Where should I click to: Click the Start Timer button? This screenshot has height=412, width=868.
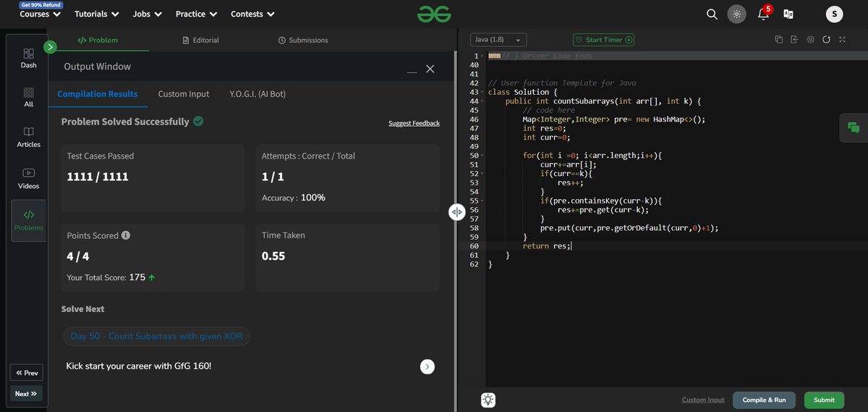[603, 40]
